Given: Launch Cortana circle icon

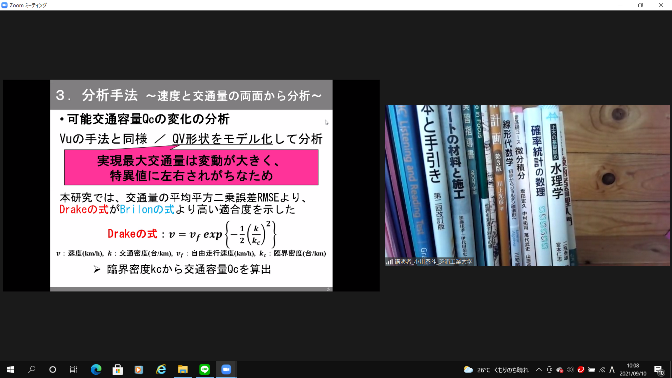Looking at the screenshot, I should click(x=52, y=369).
